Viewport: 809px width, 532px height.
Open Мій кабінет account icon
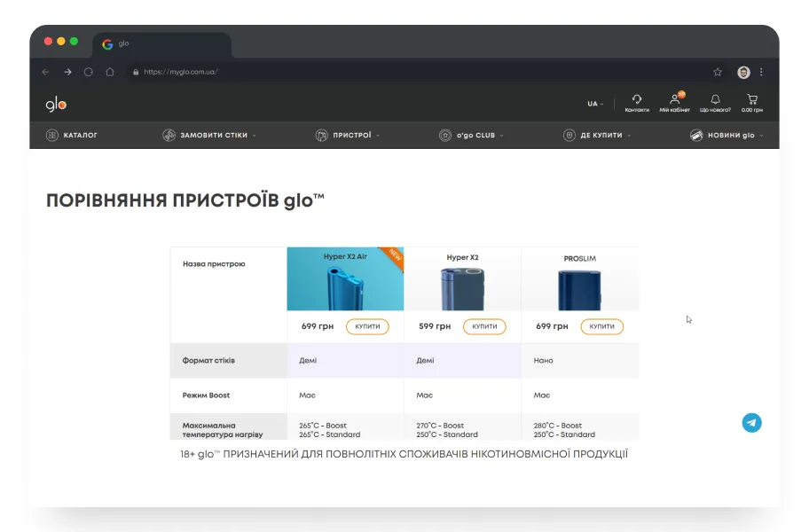[x=674, y=99]
